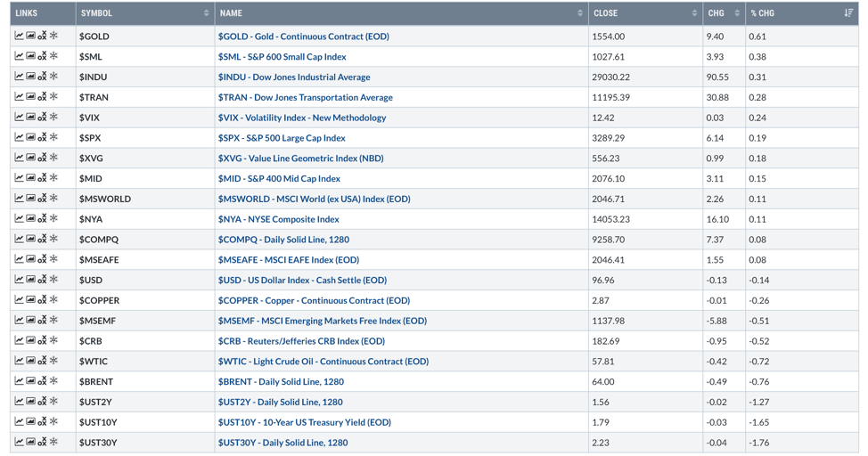
Task: Open the $USD US Dollar Index link
Action: 302,280
